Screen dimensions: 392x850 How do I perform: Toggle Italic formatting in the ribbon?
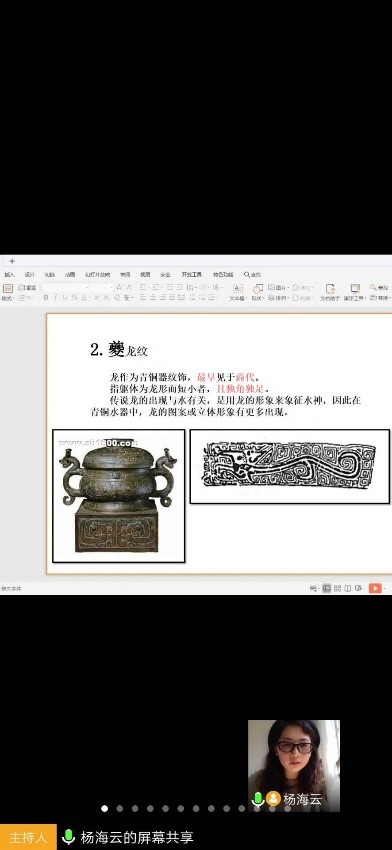[56, 297]
